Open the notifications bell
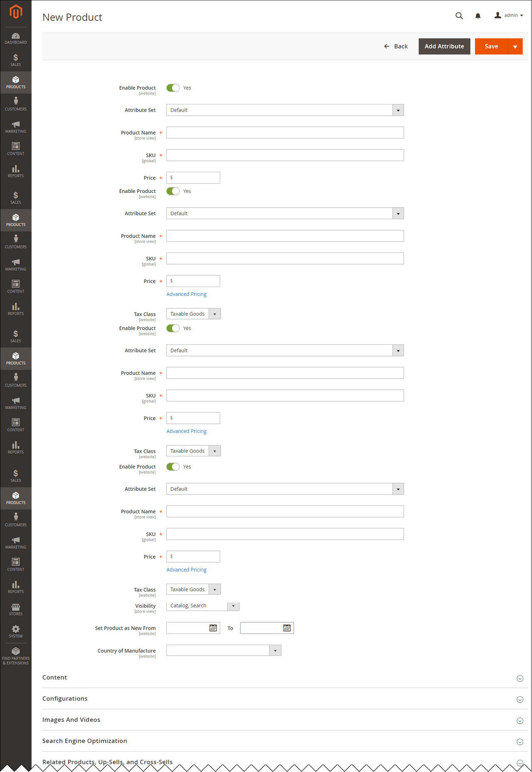This screenshot has height=772, width=532. click(478, 16)
